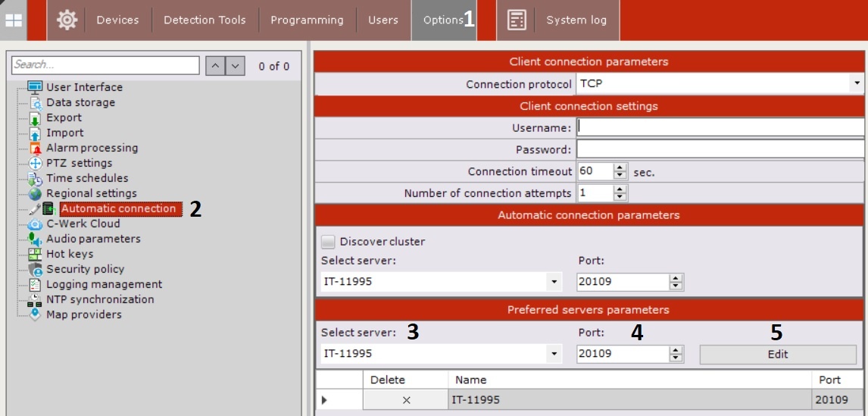Delete the IT-11995 server row
The height and width of the screenshot is (416, 868).
tap(406, 400)
